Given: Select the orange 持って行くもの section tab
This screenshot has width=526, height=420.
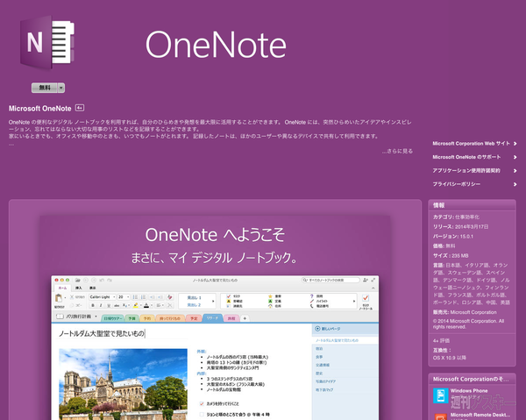Looking at the screenshot, I should coord(169,318).
